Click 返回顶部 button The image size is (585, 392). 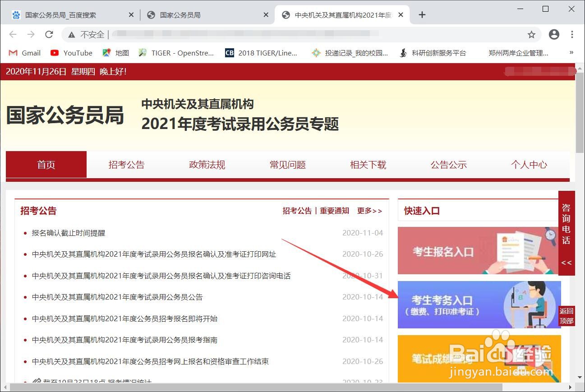click(567, 316)
